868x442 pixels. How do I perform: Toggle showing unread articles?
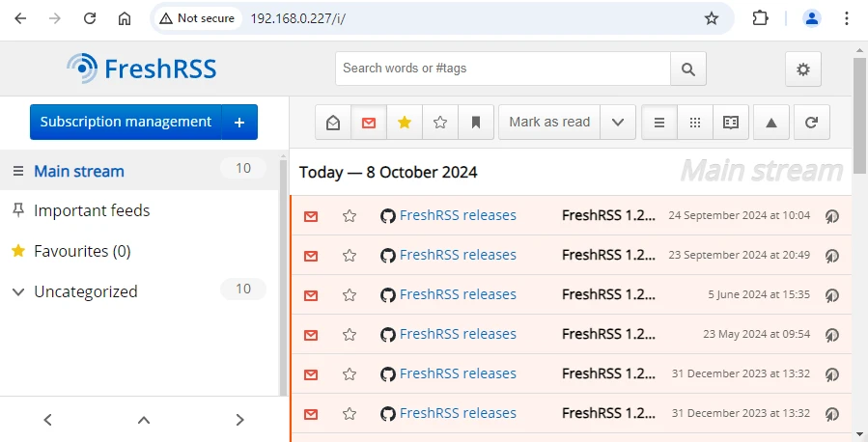[369, 123]
